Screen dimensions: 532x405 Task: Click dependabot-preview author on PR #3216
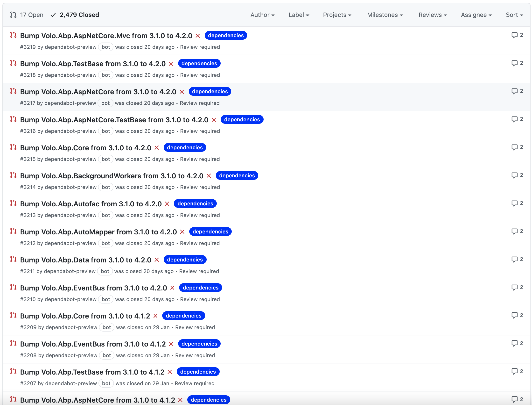(x=71, y=131)
